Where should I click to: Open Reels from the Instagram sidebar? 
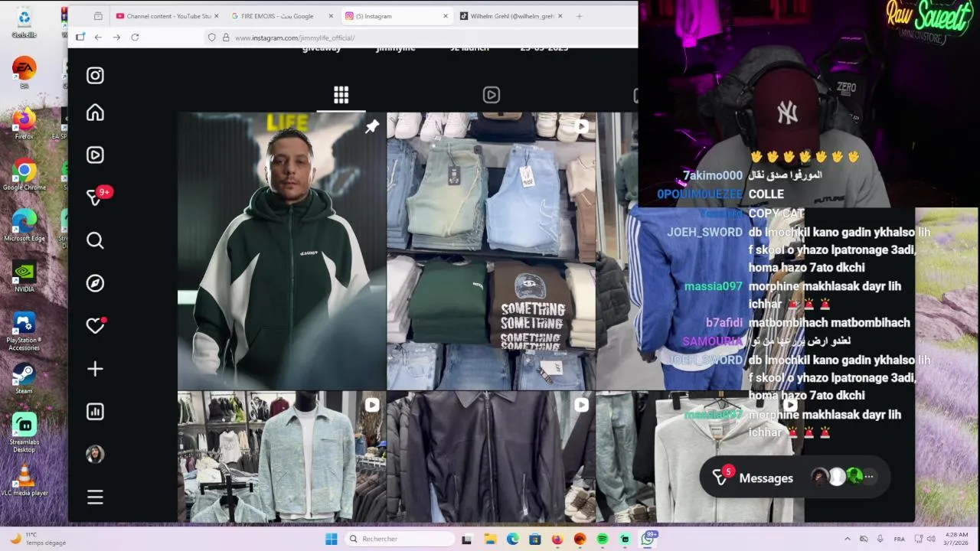[95, 155]
